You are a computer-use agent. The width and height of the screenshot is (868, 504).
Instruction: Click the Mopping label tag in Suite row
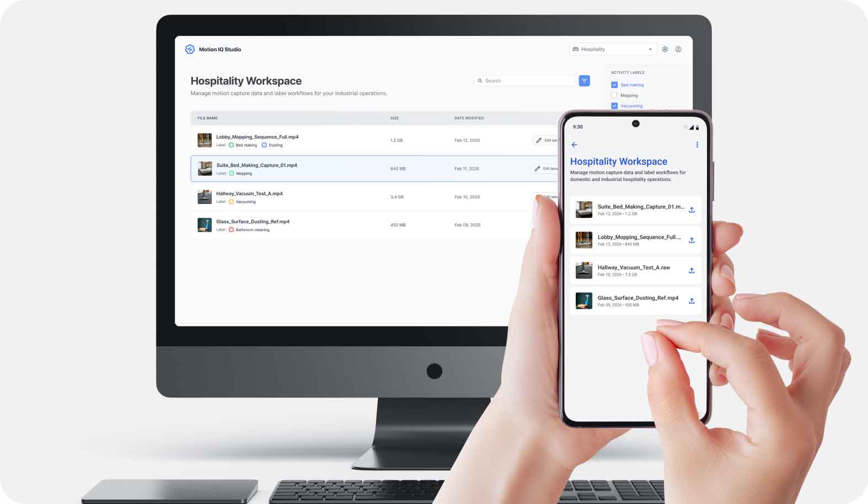point(240,173)
